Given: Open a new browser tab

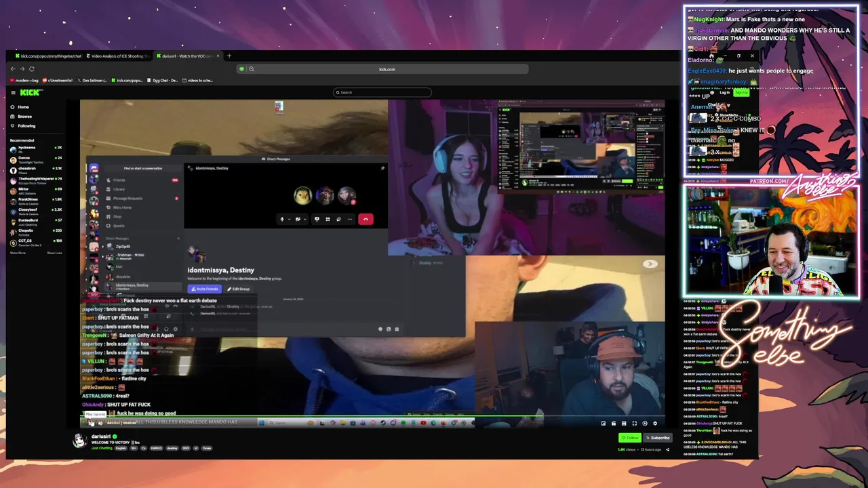Looking at the screenshot, I should coord(229,56).
